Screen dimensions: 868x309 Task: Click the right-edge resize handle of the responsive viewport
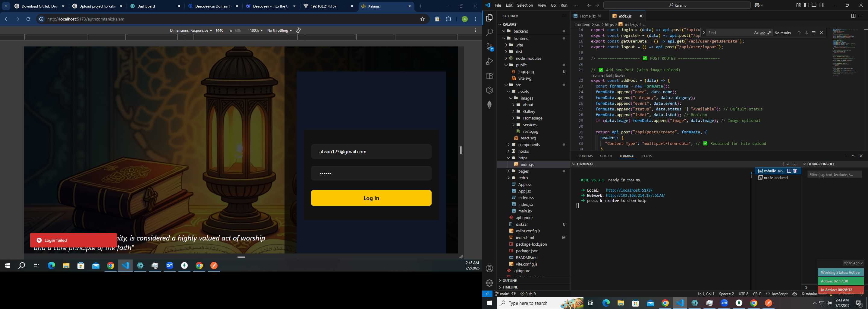(461, 150)
